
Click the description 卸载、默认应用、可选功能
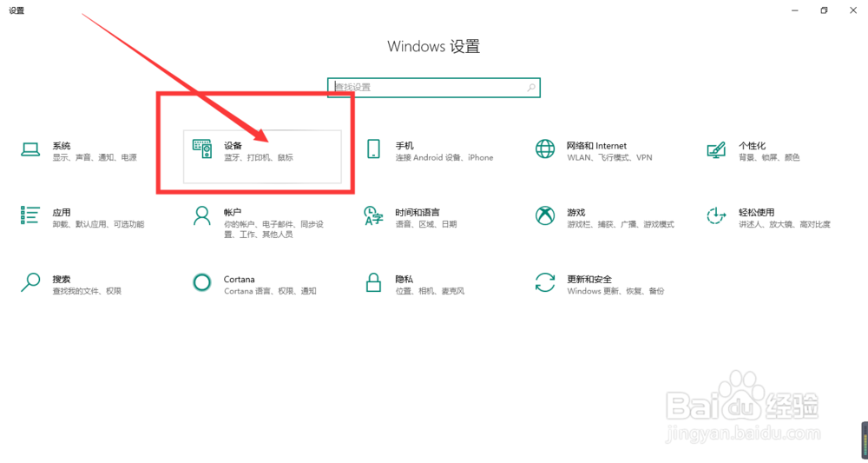point(99,224)
